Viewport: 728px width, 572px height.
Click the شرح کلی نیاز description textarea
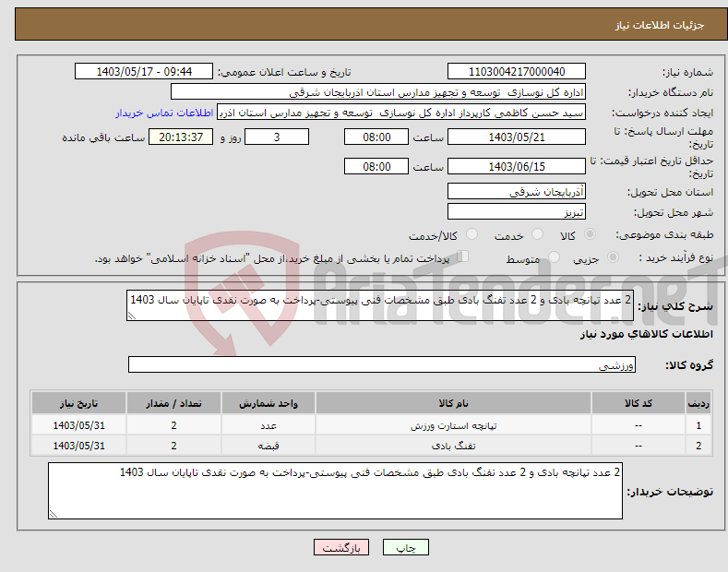click(x=380, y=305)
